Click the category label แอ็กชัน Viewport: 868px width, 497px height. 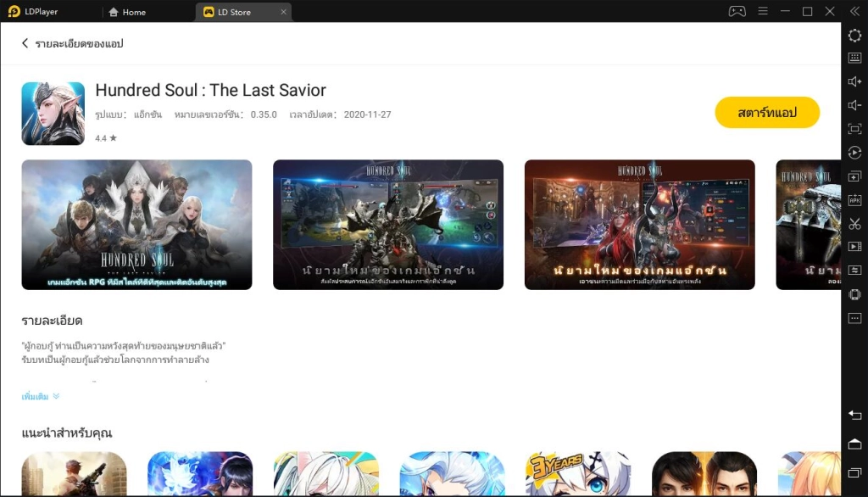pos(147,114)
